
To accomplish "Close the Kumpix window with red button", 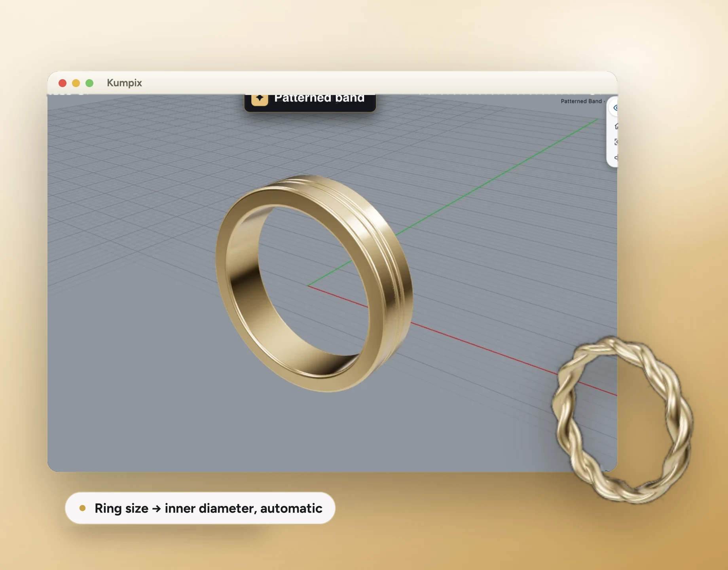I will coord(63,83).
